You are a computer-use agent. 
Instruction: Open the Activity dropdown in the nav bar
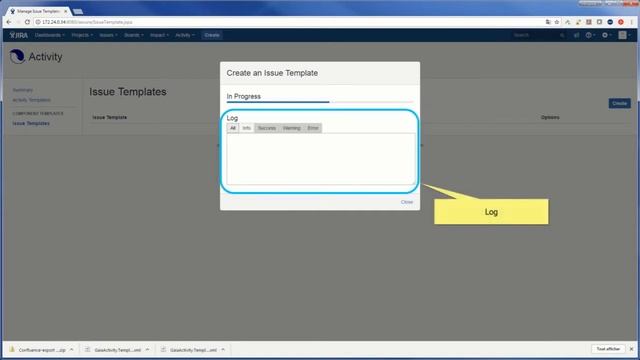[x=184, y=35]
